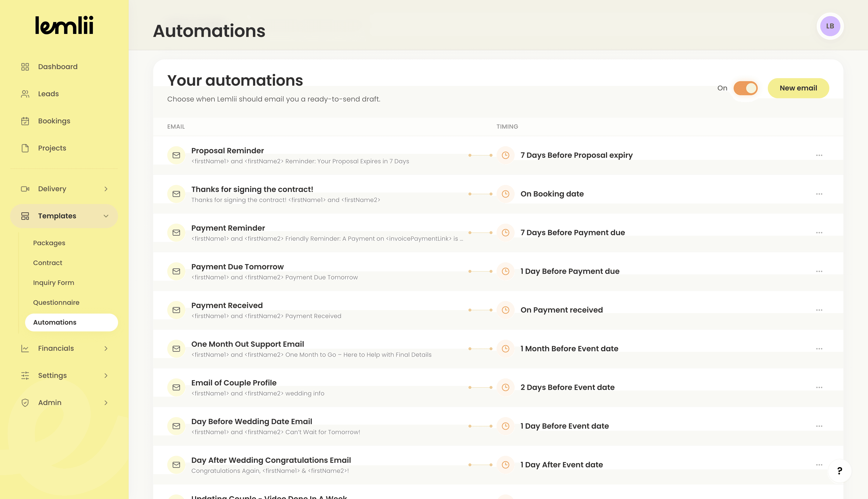Open the help question mark button
Screen dimensions: 868x499
tap(839, 471)
